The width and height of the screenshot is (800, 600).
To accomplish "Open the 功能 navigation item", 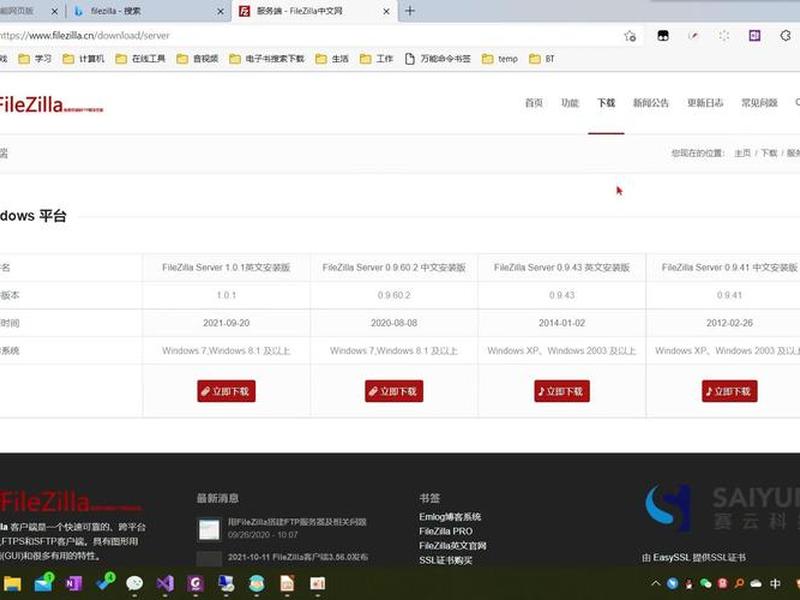I will click(x=570, y=103).
